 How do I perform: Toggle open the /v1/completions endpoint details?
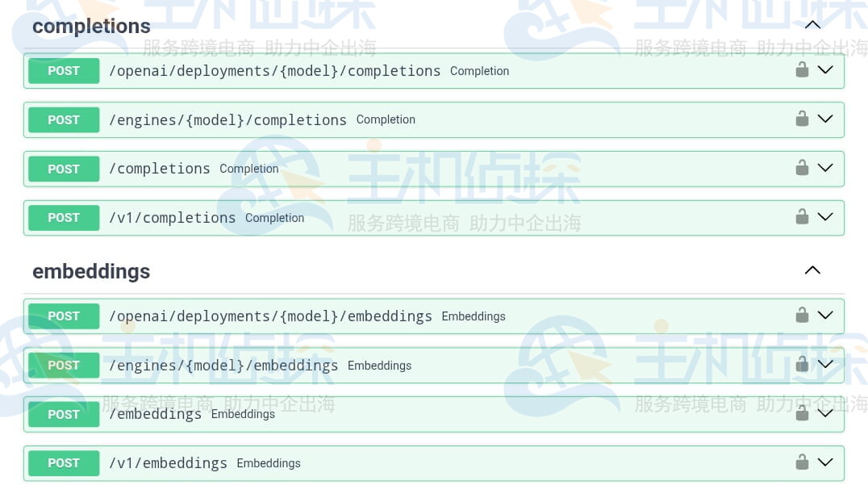[825, 216]
